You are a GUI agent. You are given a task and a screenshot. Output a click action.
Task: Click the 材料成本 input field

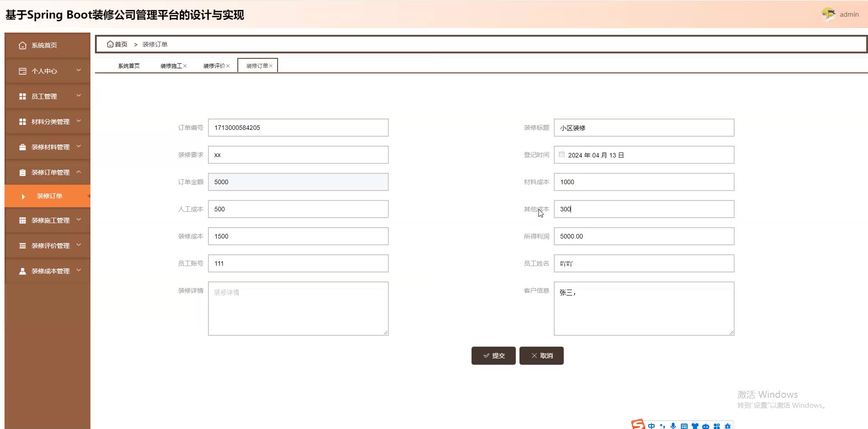click(x=644, y=182)
